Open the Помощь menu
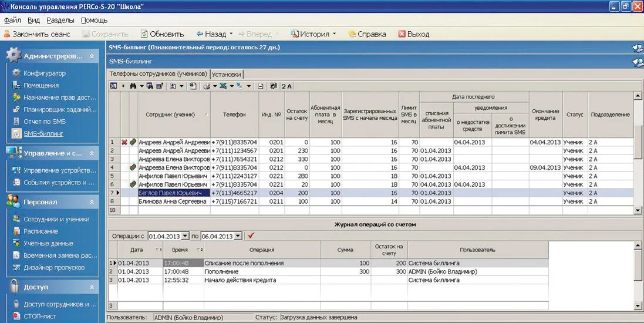Viewport: 644px width, 323px height. click(x=94, y=20)
